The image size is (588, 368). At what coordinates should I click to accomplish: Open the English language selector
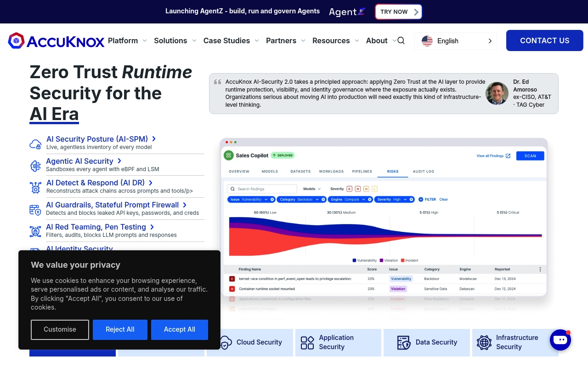pos(456,41)
